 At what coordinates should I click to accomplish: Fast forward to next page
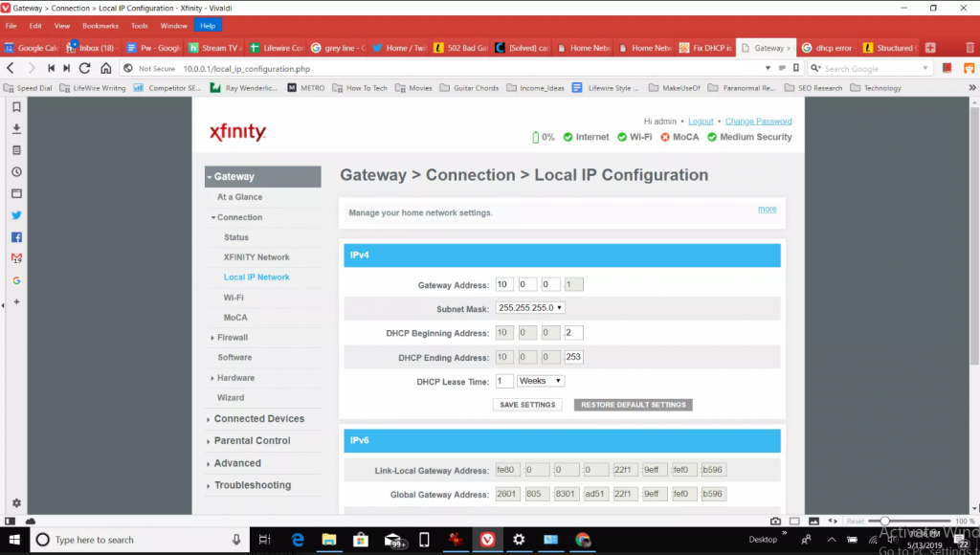pos(66,68)
